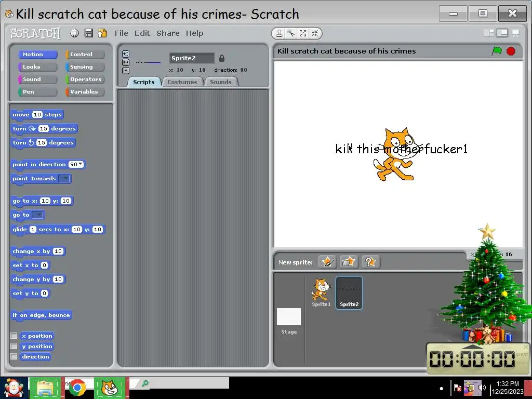Open the Operators blocks category
Viewport: 532px width, 399px height.
pyautogui.click(x=85, y=79)
